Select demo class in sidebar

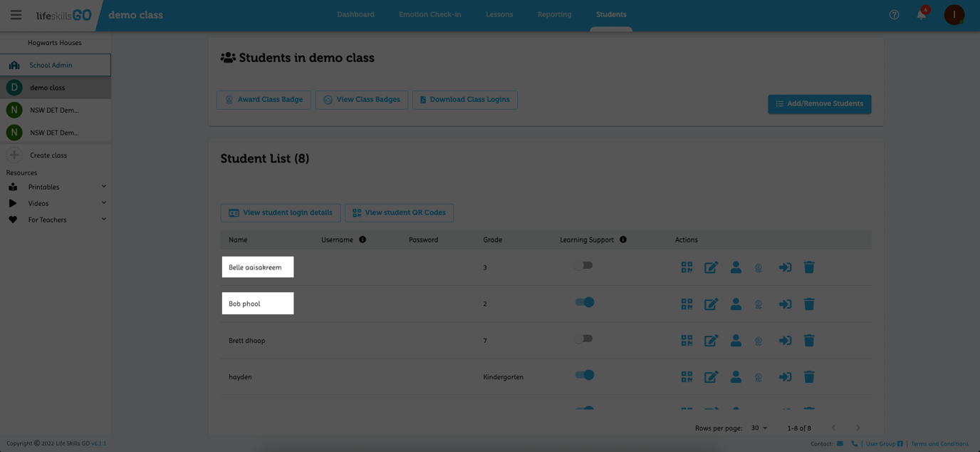point(56,88)
